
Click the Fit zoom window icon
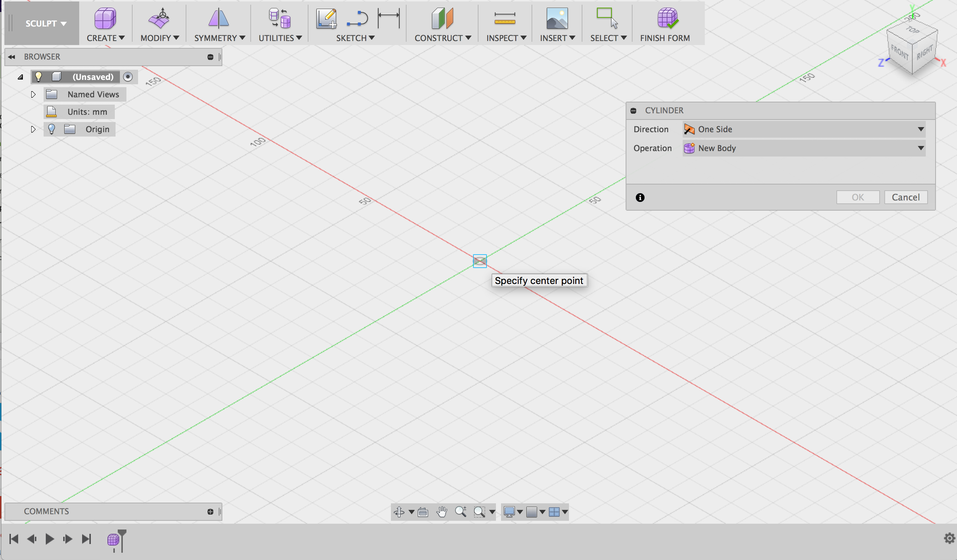[x=479, y=512]
